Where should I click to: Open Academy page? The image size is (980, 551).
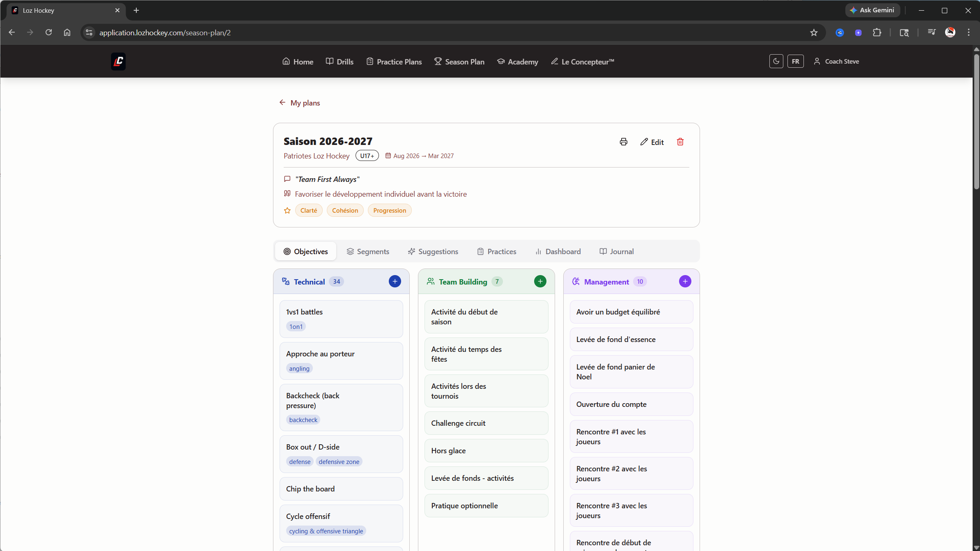518,62
